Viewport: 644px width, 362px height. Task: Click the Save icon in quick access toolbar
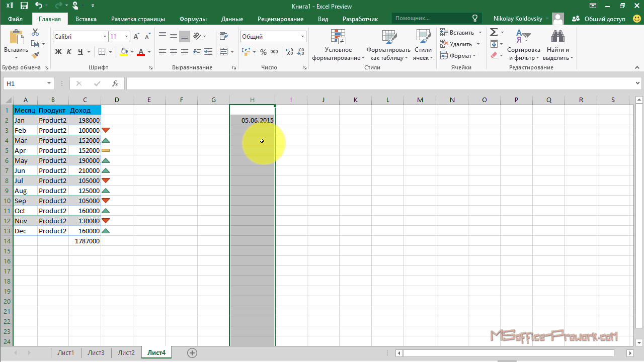pyautogui.click(x=24, y=6)
